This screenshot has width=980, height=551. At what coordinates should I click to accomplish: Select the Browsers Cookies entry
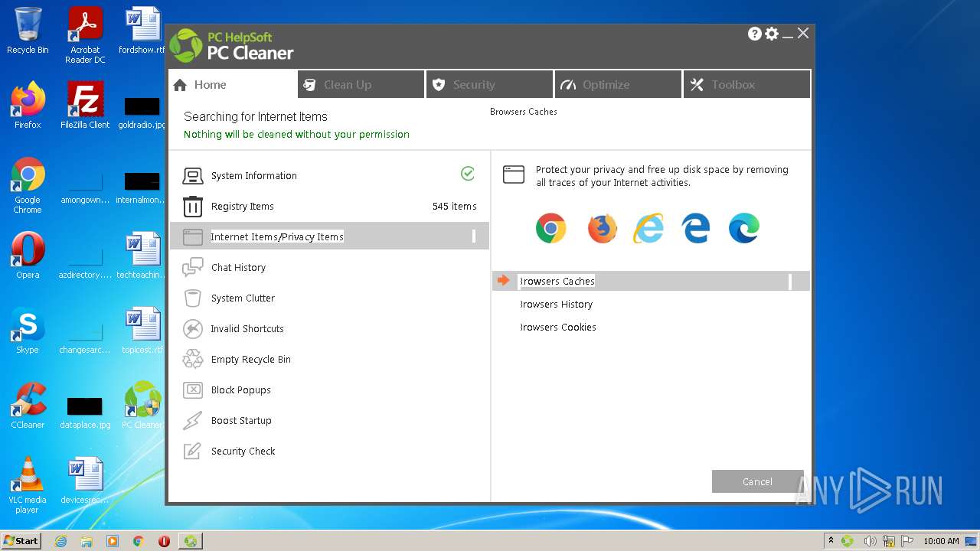(x=557, y=328)
